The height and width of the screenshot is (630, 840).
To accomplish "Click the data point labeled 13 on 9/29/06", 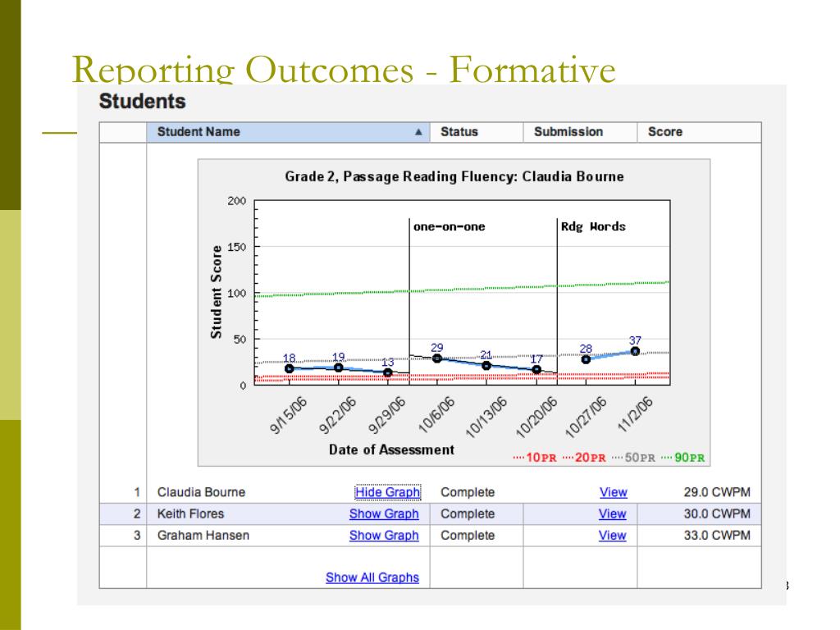I will click(x=388, y=373).
